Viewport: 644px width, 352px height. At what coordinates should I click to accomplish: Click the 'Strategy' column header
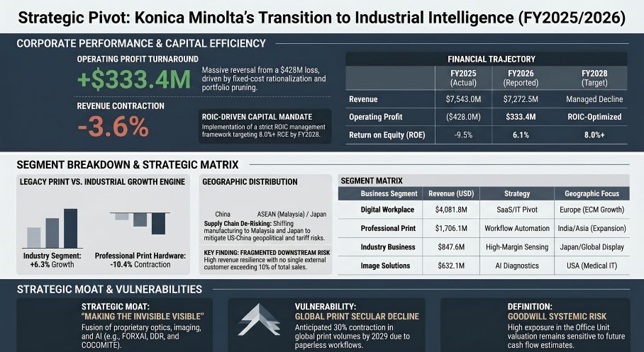tap(516, 193)
